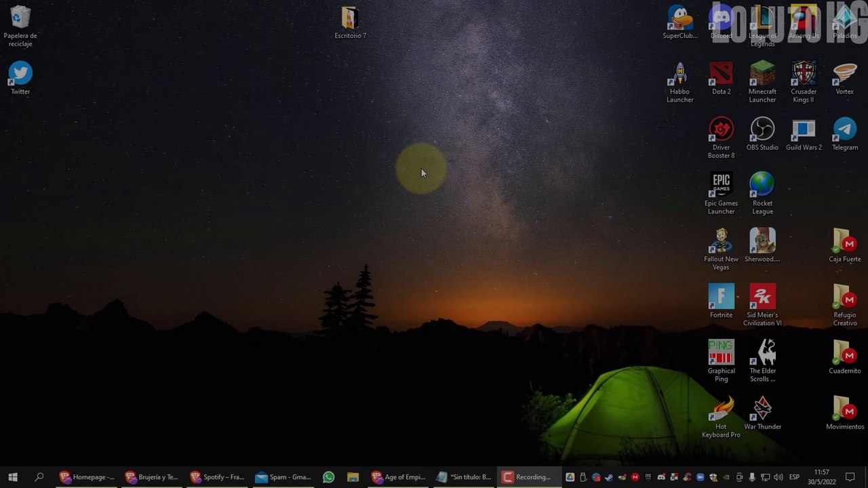Select the Epic Games Launcher desktop shortcut
The width and height of the screenshot is (868, 488).
click(721, 194)
